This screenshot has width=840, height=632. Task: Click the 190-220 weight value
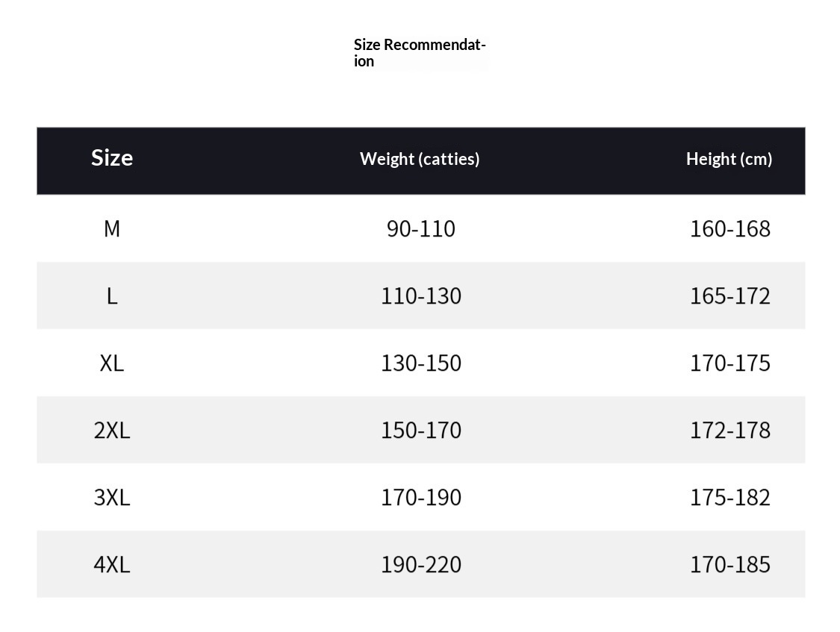tap(421, 564)
